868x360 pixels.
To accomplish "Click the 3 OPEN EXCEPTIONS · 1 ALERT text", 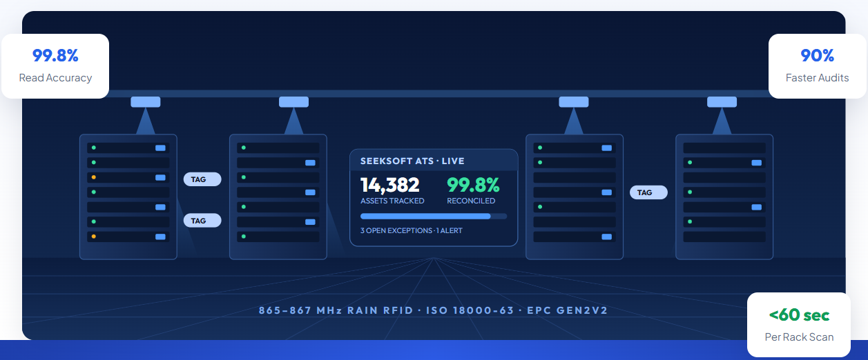I will click(x=412, y=230).
